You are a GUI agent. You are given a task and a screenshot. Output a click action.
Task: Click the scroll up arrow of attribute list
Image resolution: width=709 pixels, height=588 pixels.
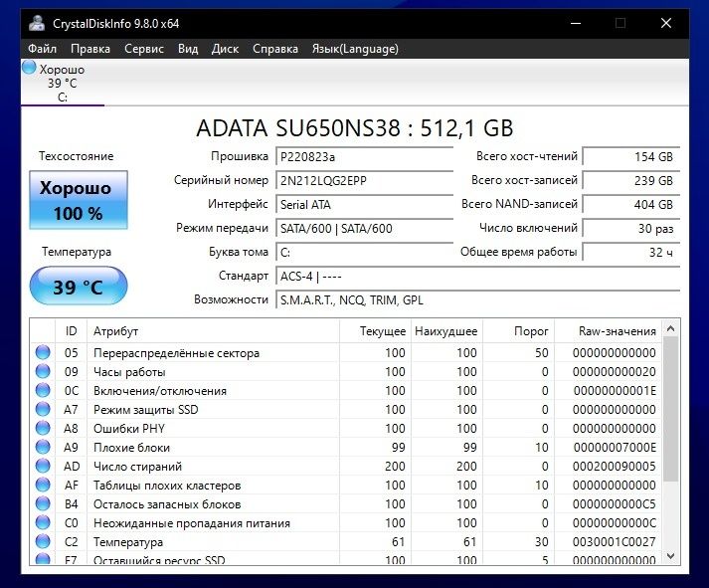[671, 329]
